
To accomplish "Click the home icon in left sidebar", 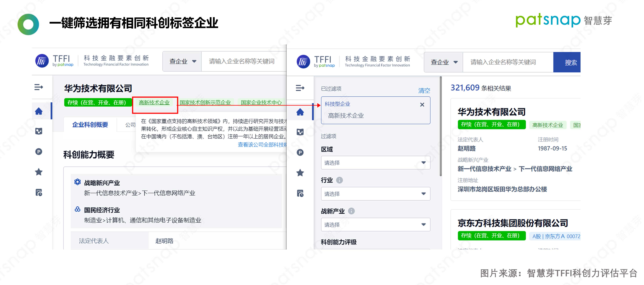I will pos(39,111).
